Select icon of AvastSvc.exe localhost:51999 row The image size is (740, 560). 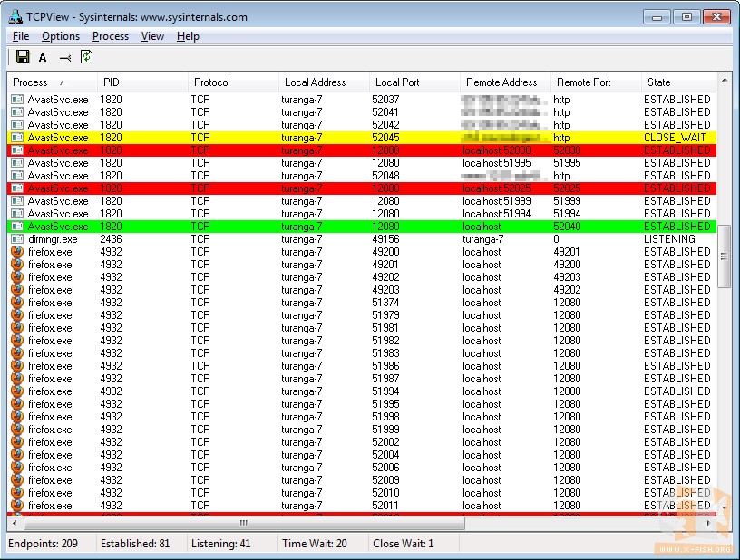[x=17, y=201]
